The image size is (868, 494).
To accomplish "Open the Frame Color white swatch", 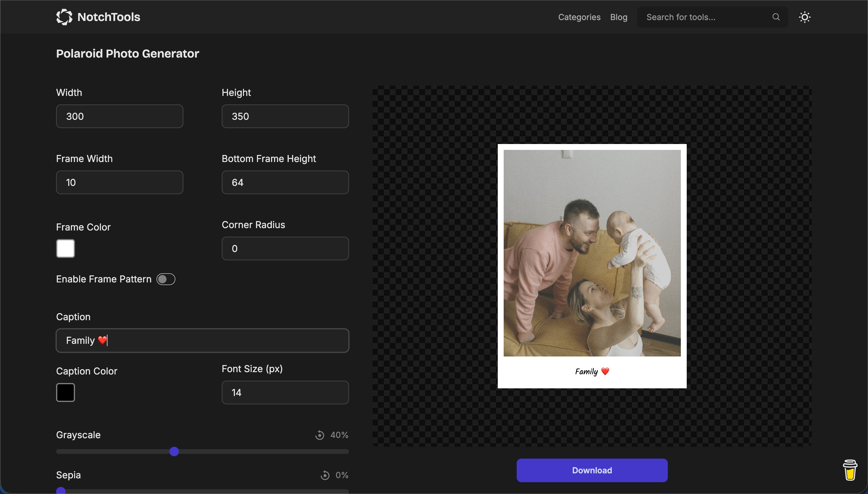I will (66, 248).
